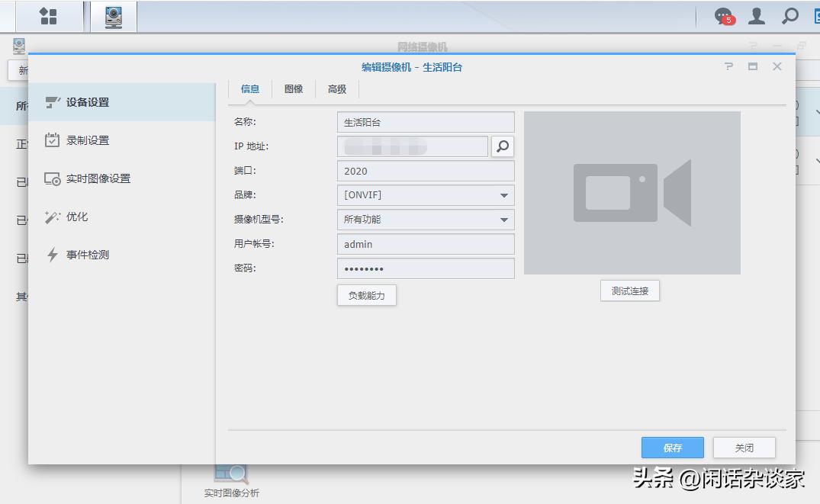Click the magnifier icon beside IP 地址 field
This screenshot has width=820, height=504.
pyautogui.click(x=503, y=146)
